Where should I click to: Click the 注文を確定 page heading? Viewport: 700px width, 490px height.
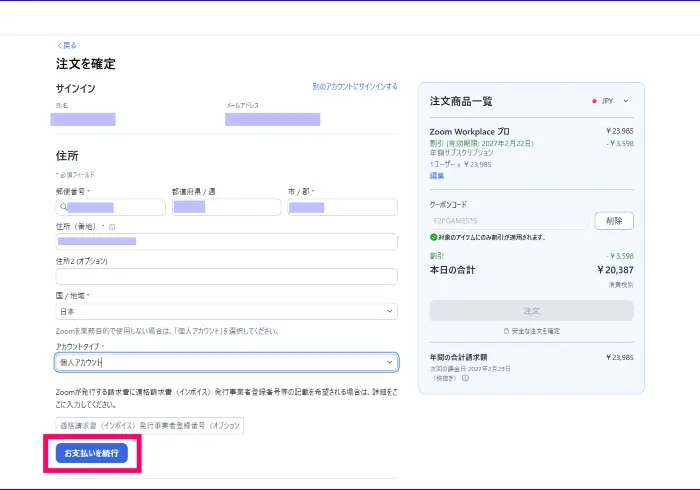tap(86, 64)
